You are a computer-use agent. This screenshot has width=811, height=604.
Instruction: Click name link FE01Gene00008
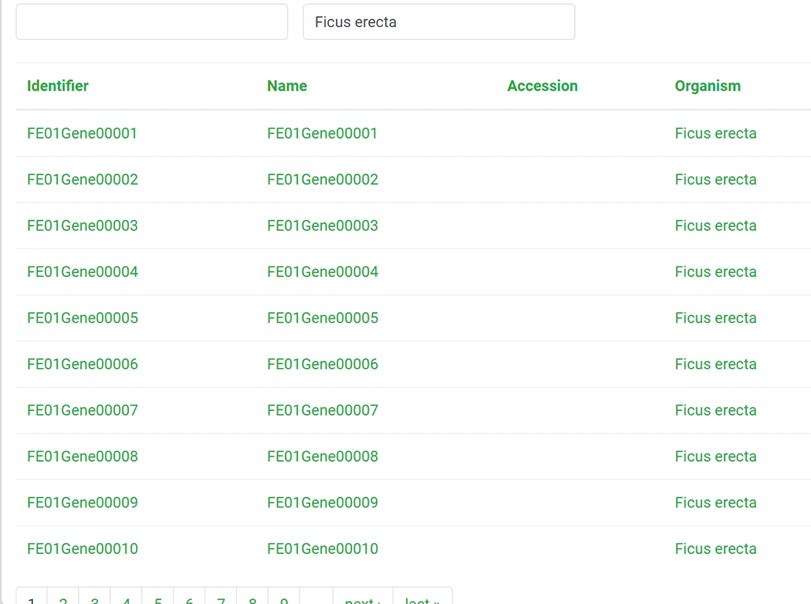(x=322, y=456)
